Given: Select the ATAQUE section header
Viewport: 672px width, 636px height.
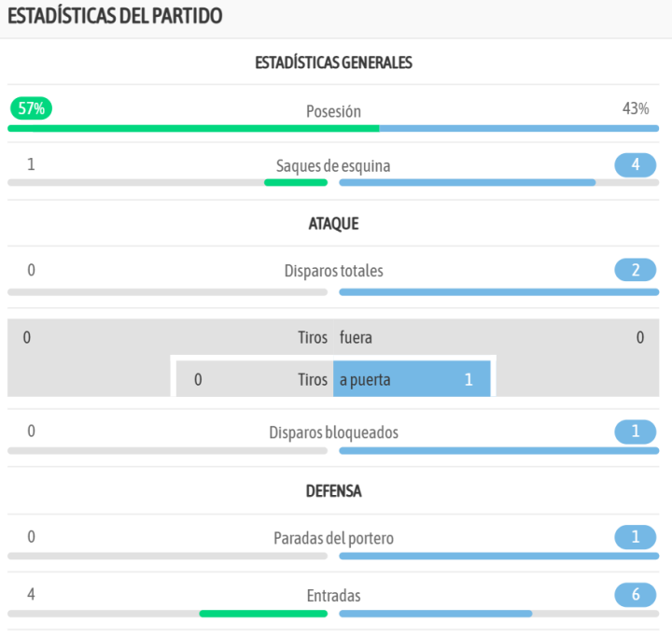Looking at the screenshot, I should pos(333,223).
